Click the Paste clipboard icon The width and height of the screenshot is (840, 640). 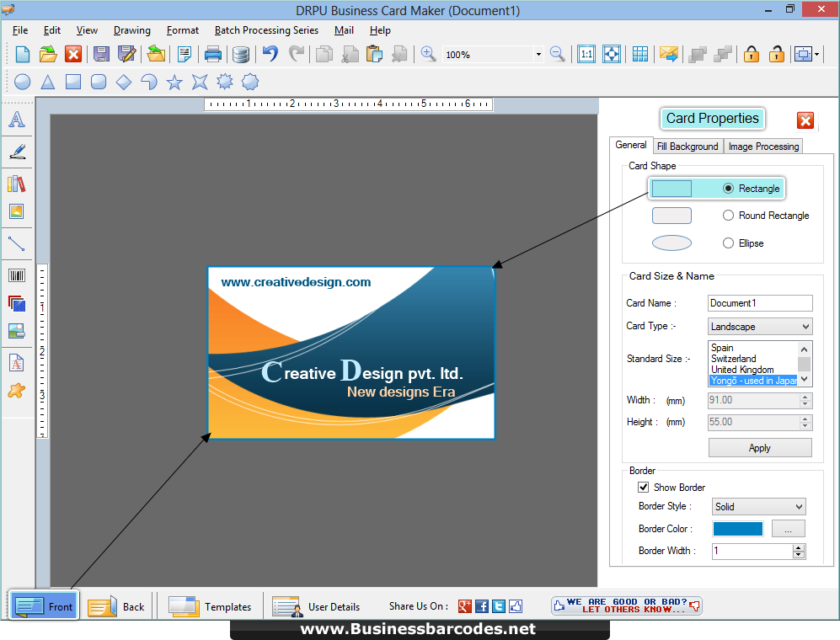[374, 54]
